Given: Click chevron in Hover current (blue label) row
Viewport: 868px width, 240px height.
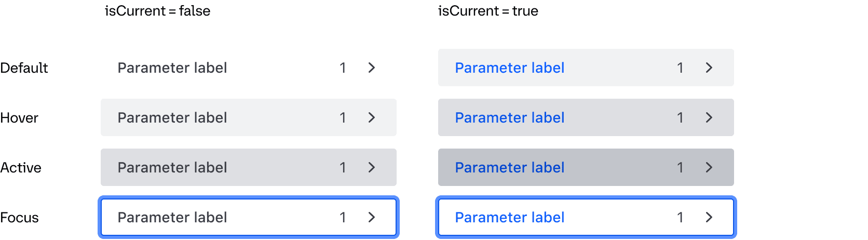Looking at the screenshot, I should coord(709,117).
